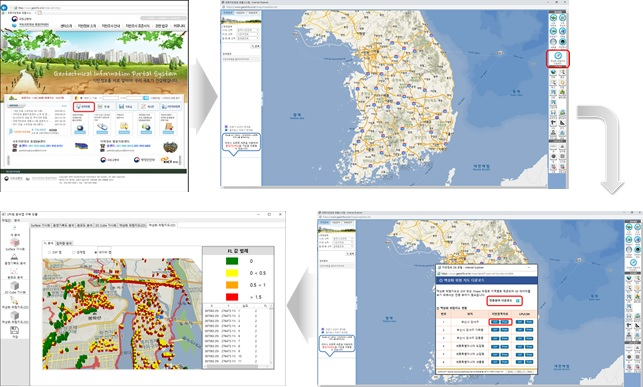Expand the first region dropdown in upper map window panel

(248, 30)
